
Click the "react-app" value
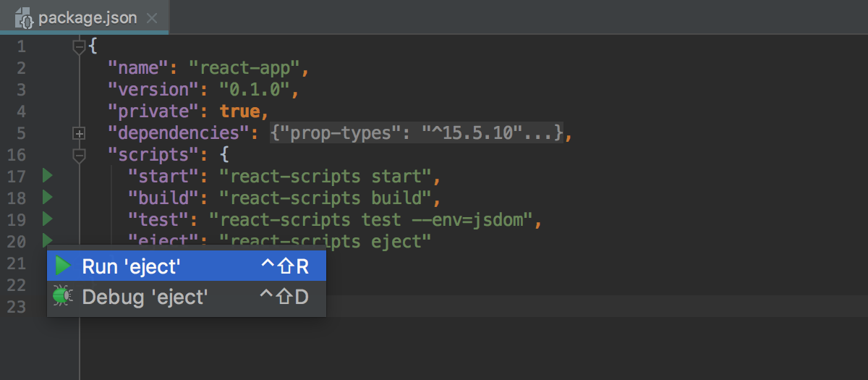(244, 69)
